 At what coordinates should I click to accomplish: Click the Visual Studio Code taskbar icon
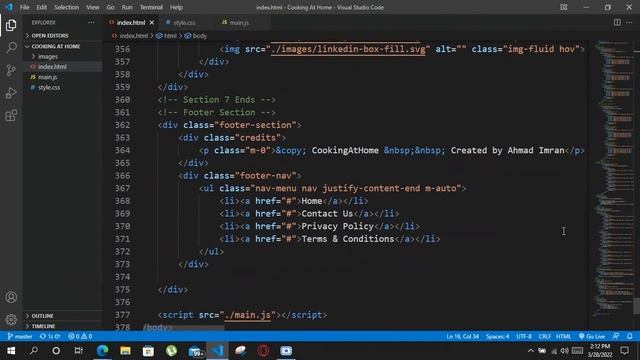click(x=217, y=351)
